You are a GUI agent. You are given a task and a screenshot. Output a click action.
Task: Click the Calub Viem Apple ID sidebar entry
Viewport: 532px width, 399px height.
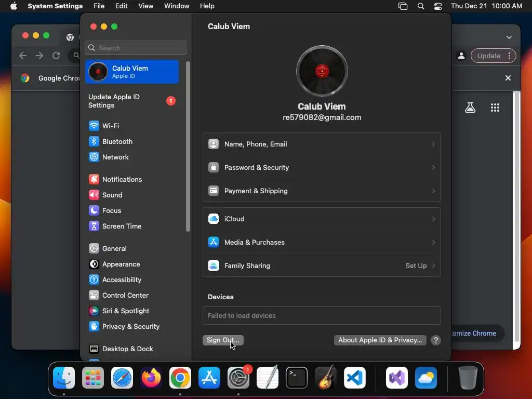(x=132, y=72)
